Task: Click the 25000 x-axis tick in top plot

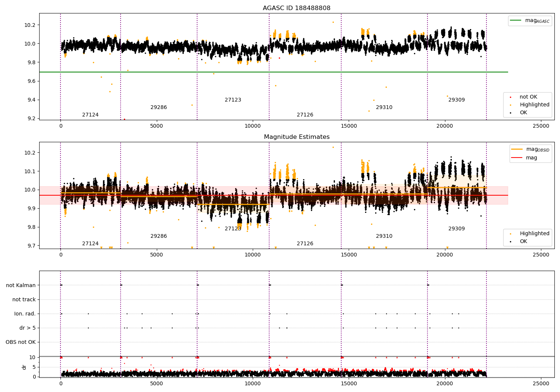Action: [541, 126]
